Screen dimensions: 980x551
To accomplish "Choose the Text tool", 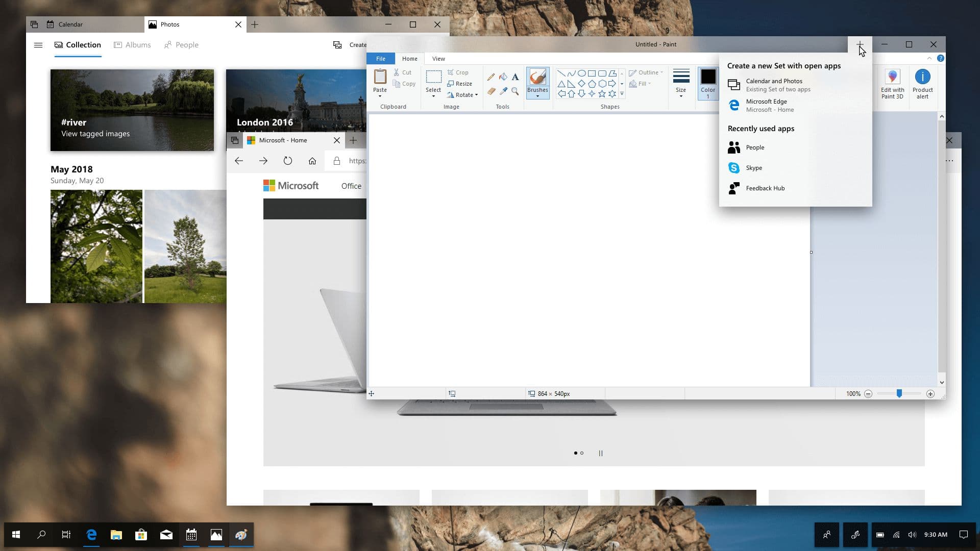I will coord(515,77).
